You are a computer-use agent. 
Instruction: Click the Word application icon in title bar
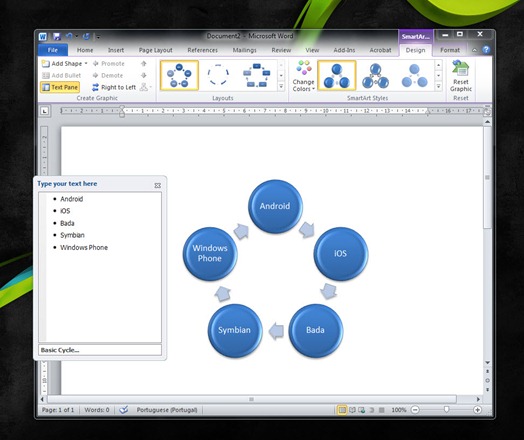tap(43, 36)
